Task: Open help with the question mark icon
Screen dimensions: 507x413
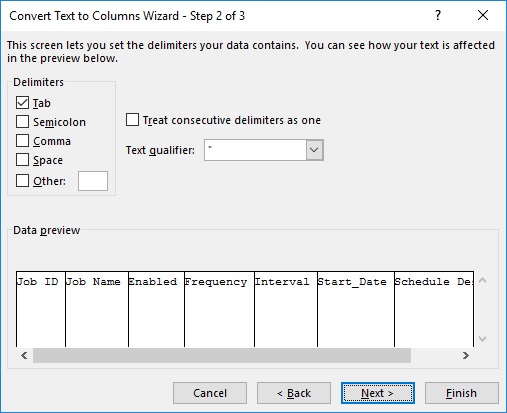Action: (438, 15)
